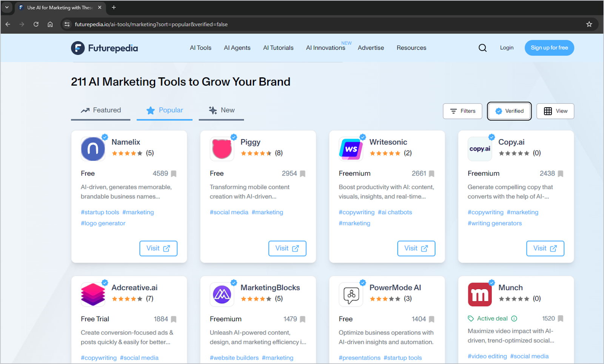Click the #ai chatbots tag
The image size is (604, 364).
pos(395,212)
